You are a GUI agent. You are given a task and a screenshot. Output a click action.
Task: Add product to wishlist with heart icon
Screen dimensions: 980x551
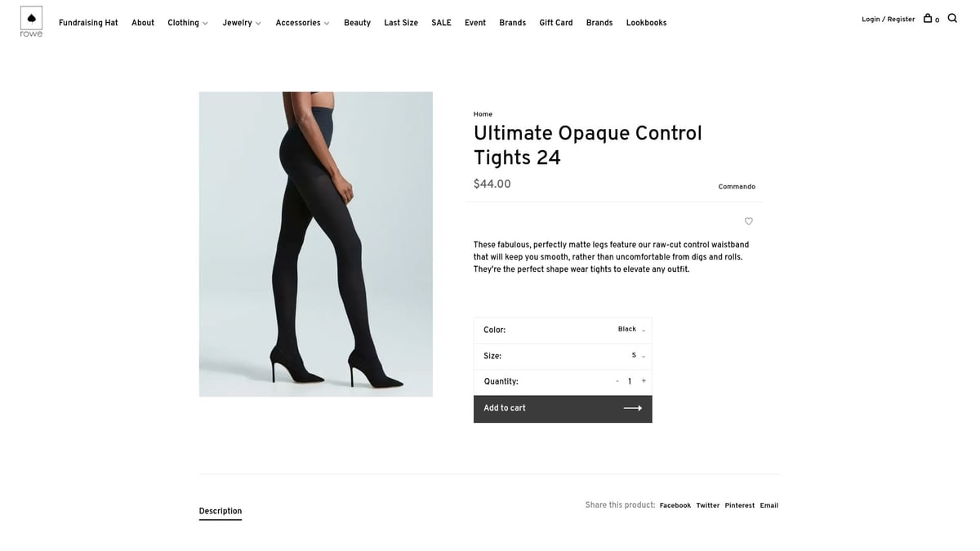[749, 221]
